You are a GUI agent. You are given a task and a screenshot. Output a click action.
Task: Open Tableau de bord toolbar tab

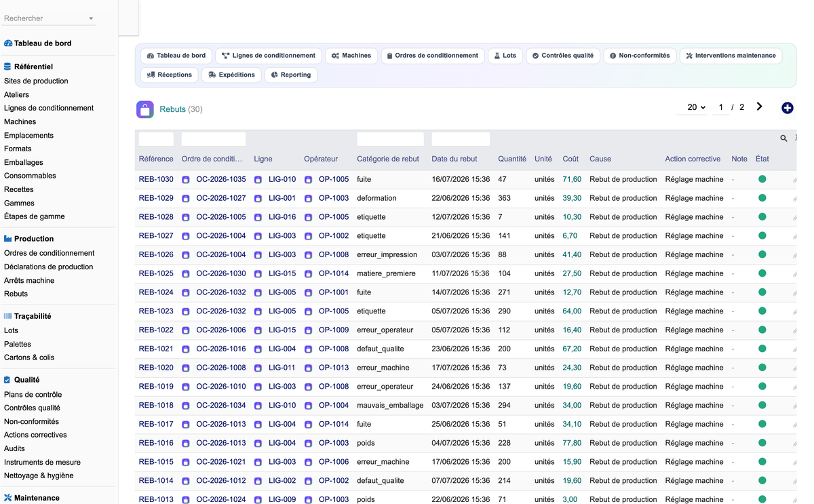[x=176, y=56]
